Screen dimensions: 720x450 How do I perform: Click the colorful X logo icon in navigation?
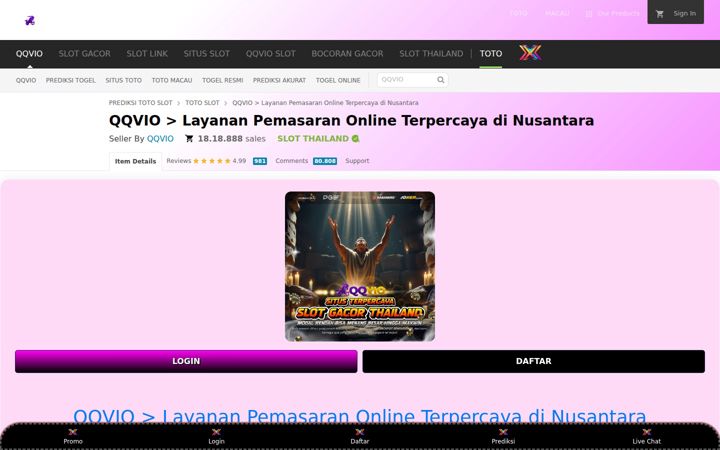[530, 53]
